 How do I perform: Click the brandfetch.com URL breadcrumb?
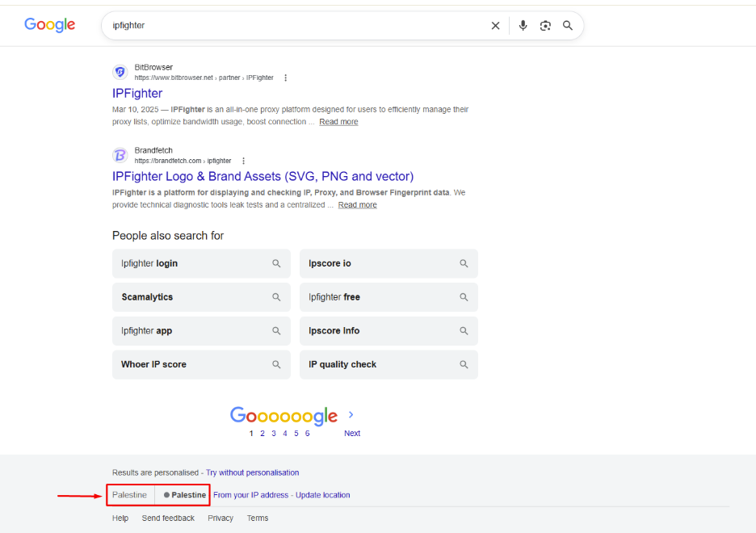[183, 161]
